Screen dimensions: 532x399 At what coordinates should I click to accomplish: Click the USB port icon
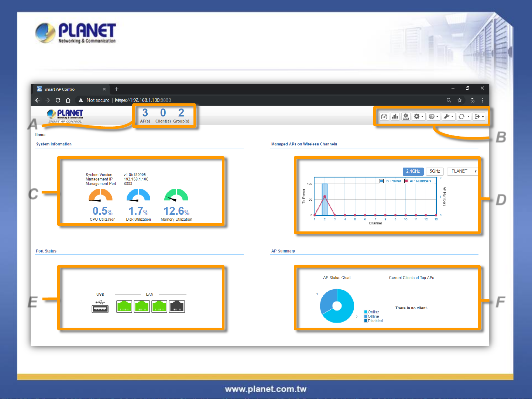100,307
